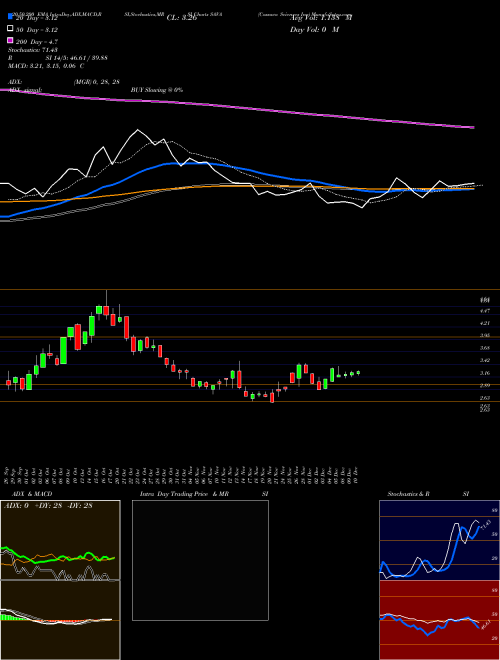Click the 'ADX: 0 +DY: 28 -DY: 28' header

[48, 506]
